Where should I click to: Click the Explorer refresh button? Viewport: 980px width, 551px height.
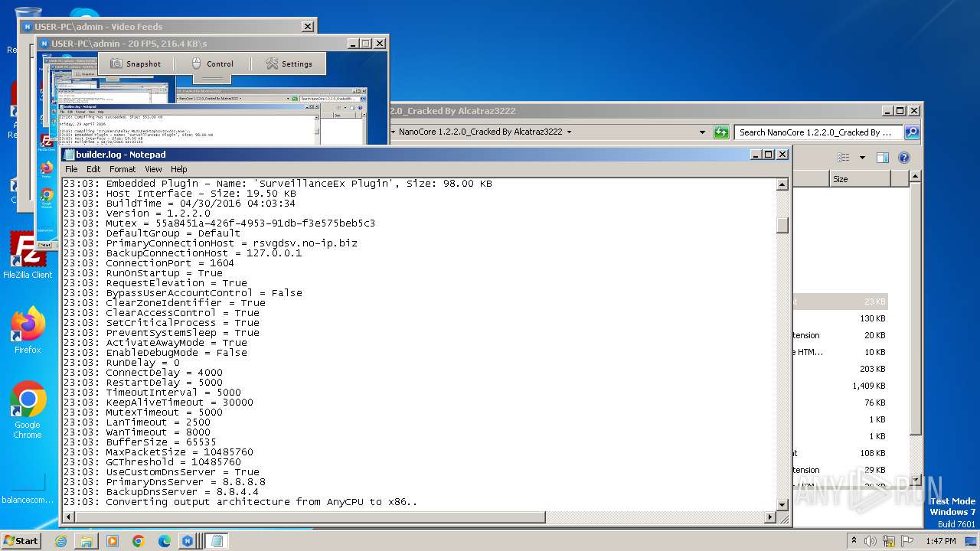pyautogui.click(x=721, y=132)
